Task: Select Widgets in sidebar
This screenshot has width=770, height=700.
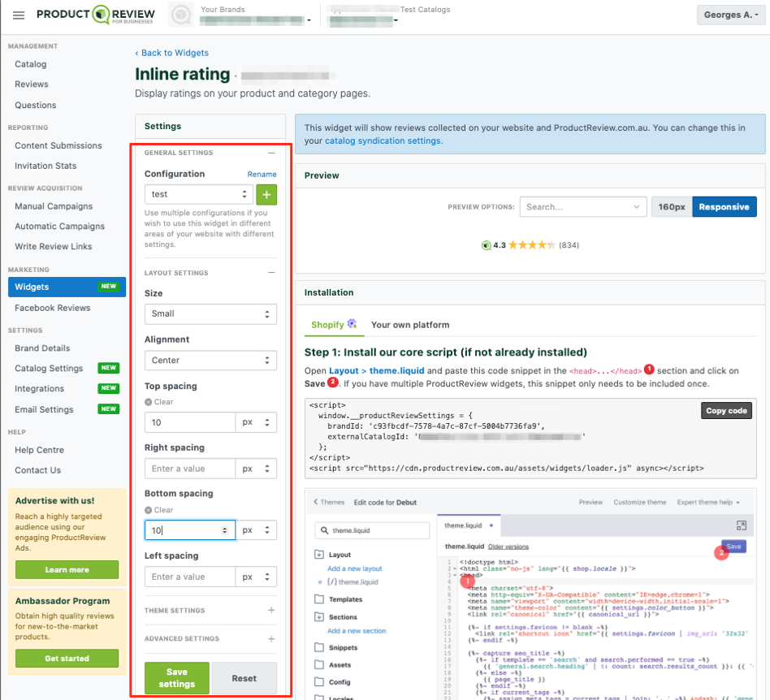Action: coord(67,287)
